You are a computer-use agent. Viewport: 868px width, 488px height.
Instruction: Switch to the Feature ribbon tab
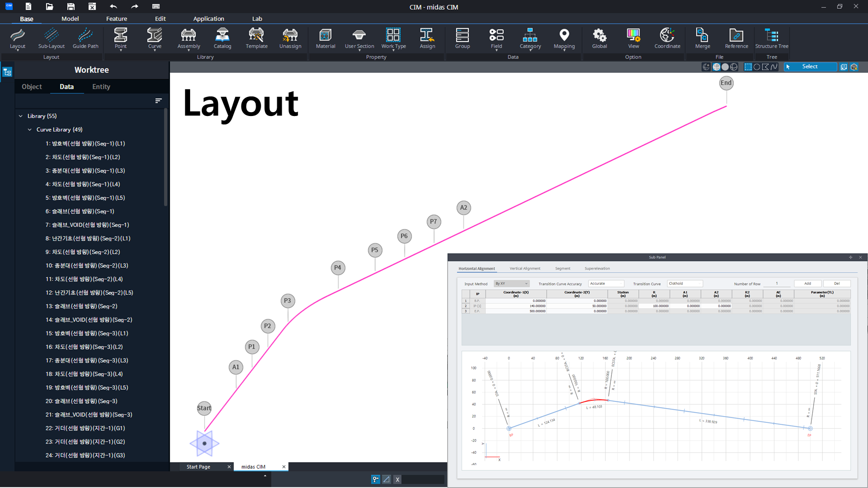117,19
